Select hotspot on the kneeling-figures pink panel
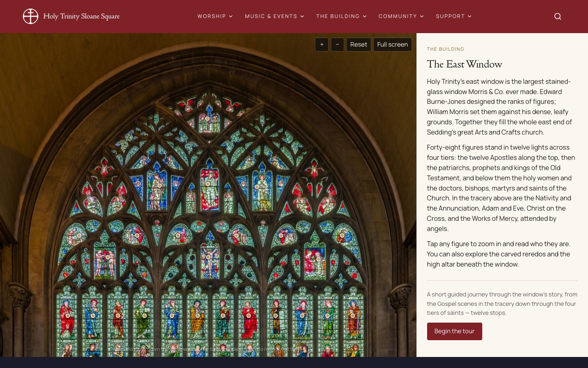This screenshot has height=368, width=588. (x=318, y=259)
